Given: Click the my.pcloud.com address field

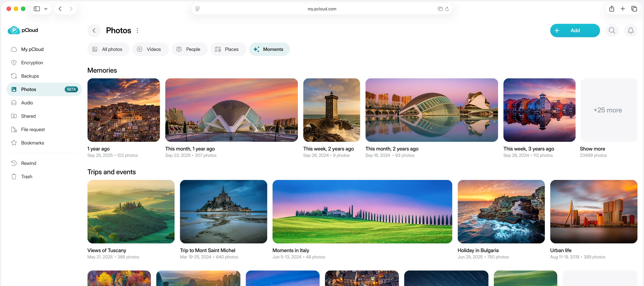Looking at the screenshot, I should pyautogui.click(x=322, y=9).
